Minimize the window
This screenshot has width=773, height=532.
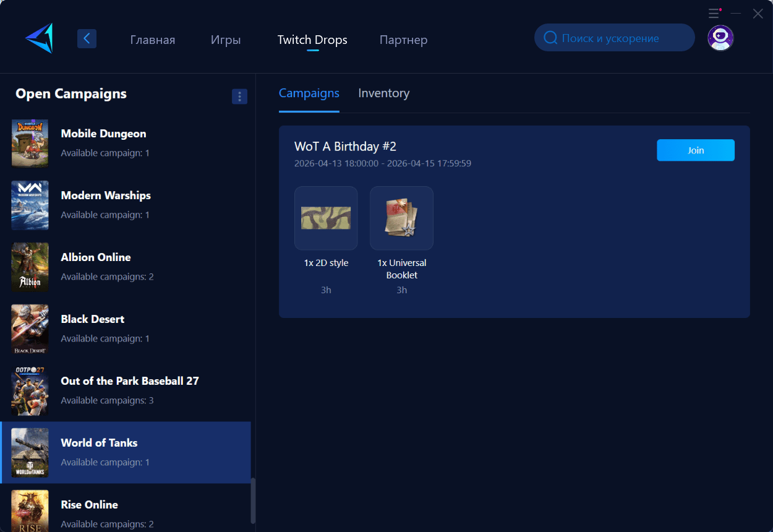tap(736, 13)
